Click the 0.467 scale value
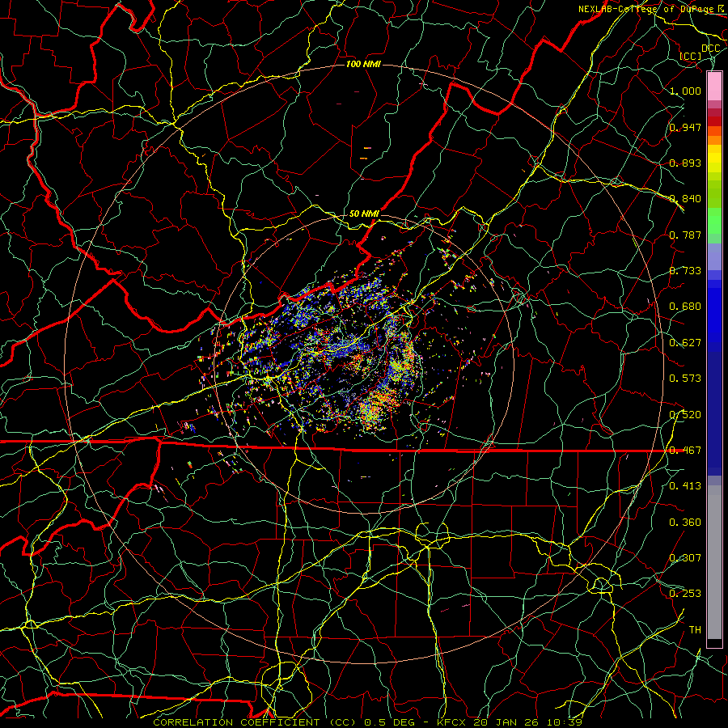 click(x=685, y=450)
